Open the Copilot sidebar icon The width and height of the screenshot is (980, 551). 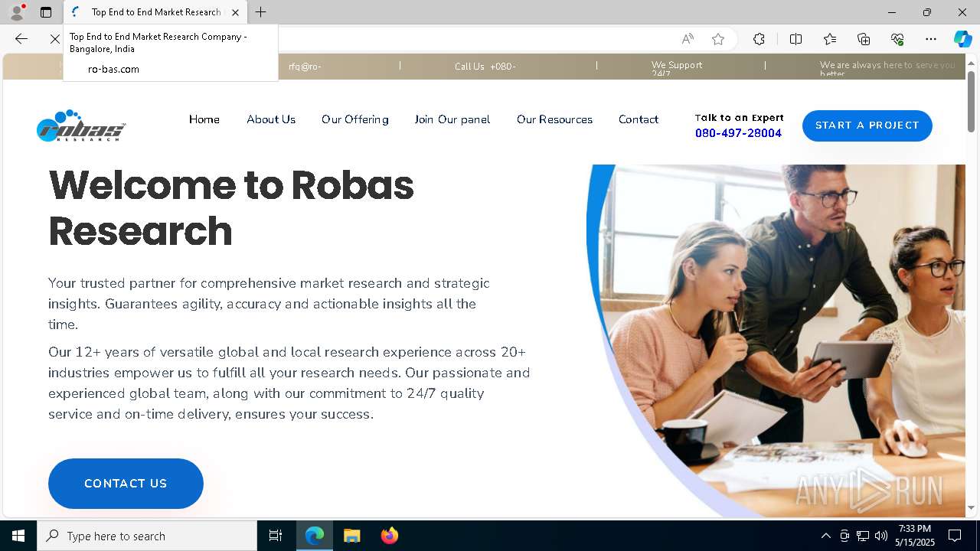(962, 39)
